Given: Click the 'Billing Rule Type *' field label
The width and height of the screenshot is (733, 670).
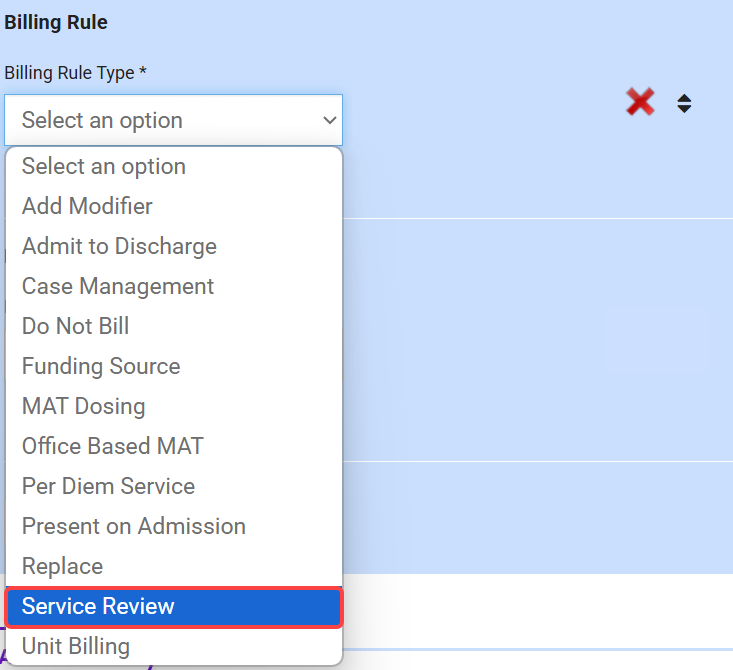Looking at the screenshot, I should click(x=75, y=73).
